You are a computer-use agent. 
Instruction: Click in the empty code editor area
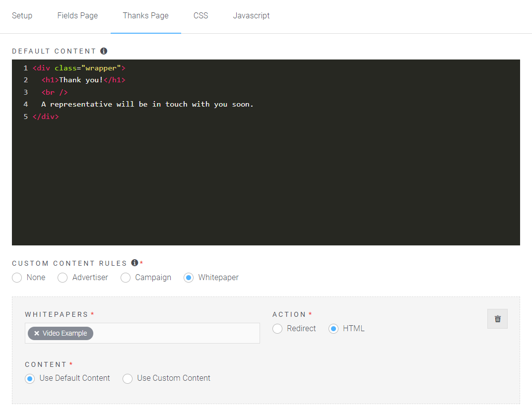266,183
